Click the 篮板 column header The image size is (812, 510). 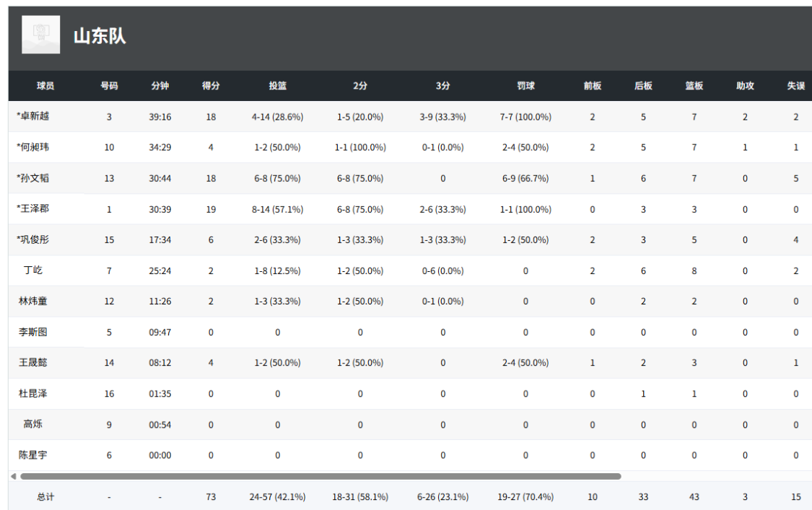pyautogui.click(x=694, y=86)
